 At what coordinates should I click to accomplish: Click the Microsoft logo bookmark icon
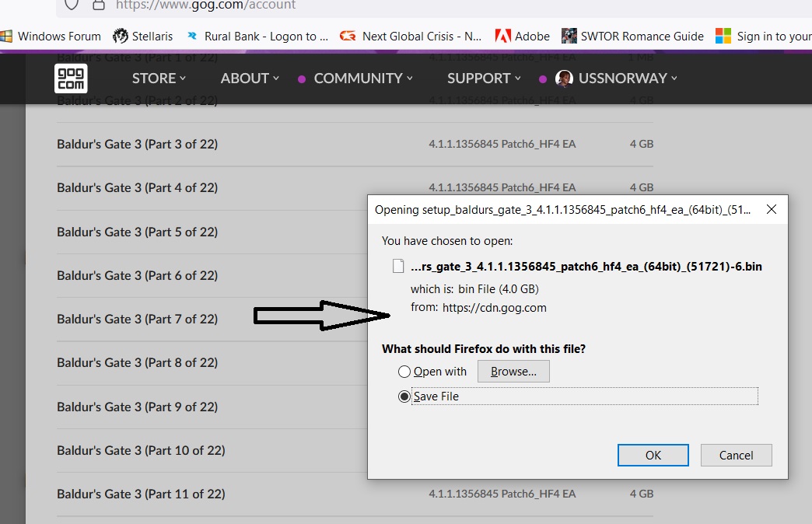click(x=723, y=37)
